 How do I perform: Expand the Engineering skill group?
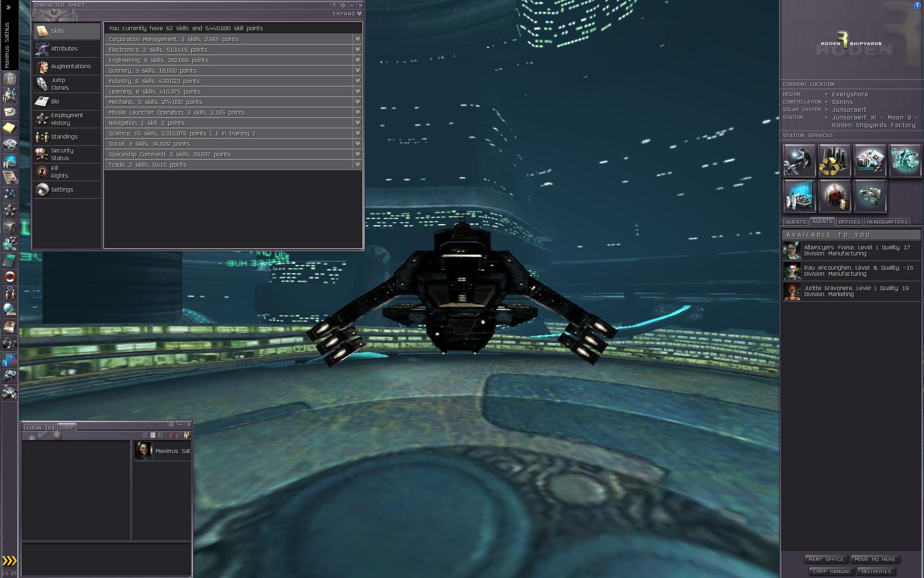[x=233, y=60]
